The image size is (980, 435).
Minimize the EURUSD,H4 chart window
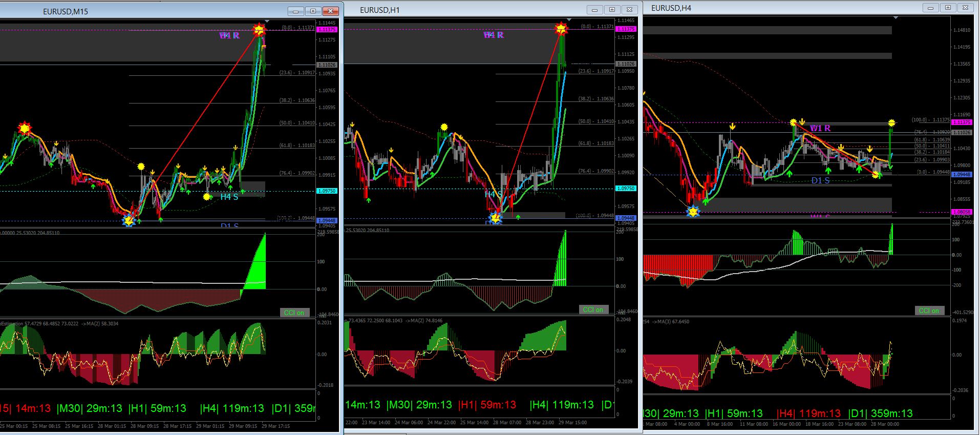[931, 8]
